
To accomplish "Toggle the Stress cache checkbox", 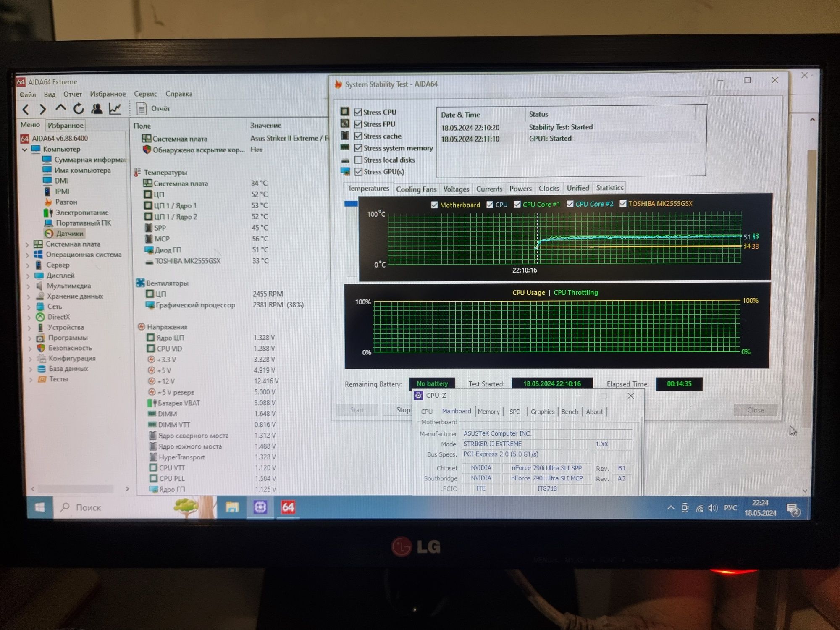I will (358, 136).
